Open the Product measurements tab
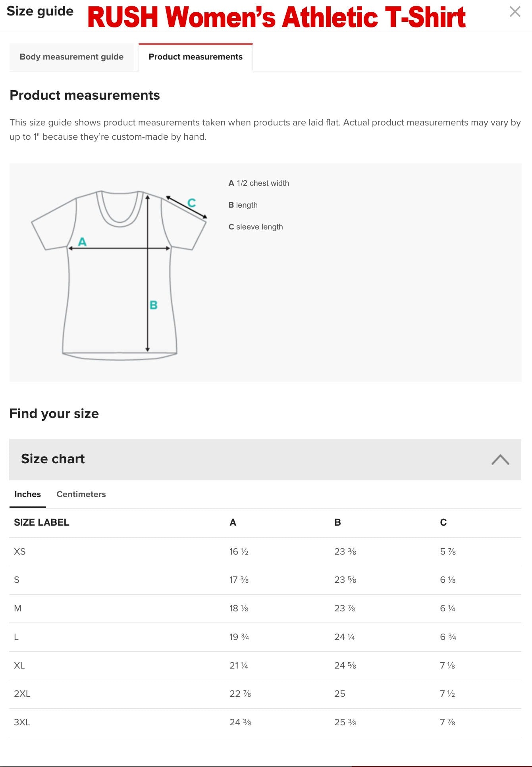 (x=195, y=57)
